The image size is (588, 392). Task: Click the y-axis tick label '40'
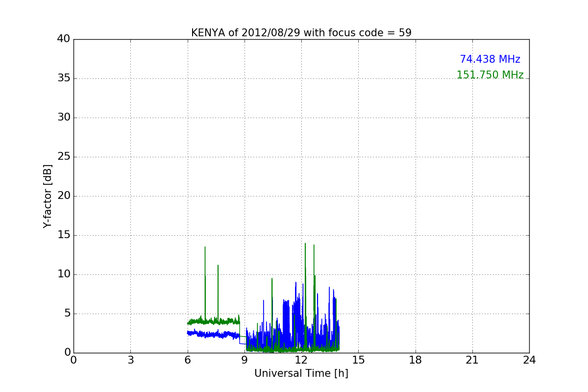click(x=64, y=39)
